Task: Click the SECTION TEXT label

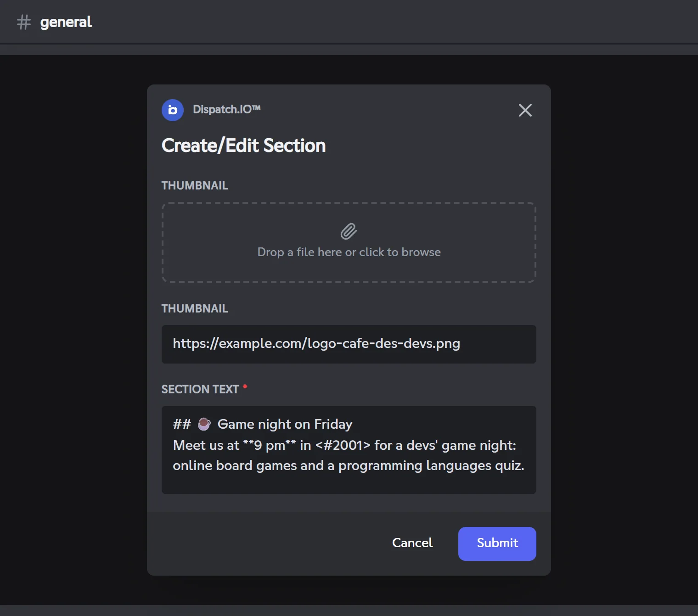Action: (200, 389)
